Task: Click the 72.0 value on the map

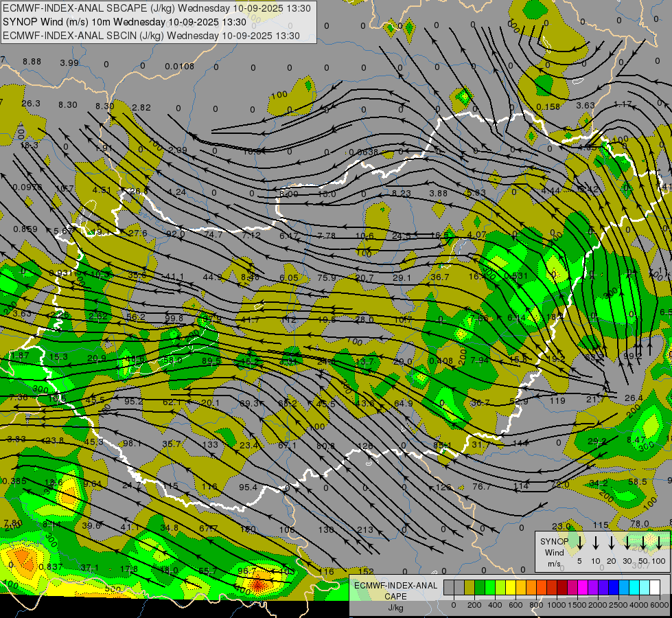Action: pos(559,485)
